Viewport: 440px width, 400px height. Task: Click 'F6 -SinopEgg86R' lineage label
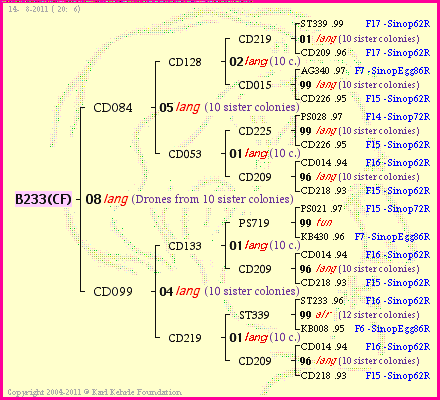click(392, 329)
